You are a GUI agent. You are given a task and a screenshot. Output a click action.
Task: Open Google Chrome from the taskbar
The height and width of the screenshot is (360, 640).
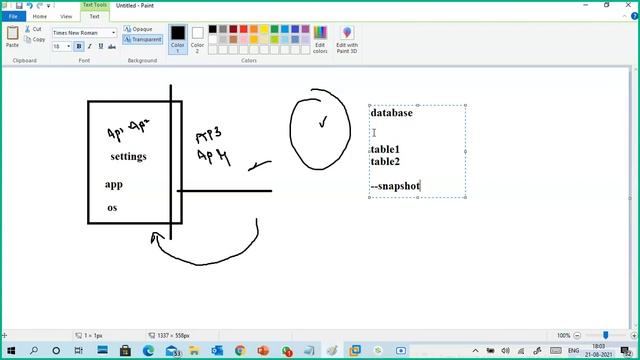pyautogui.click(x=240, y=351)
